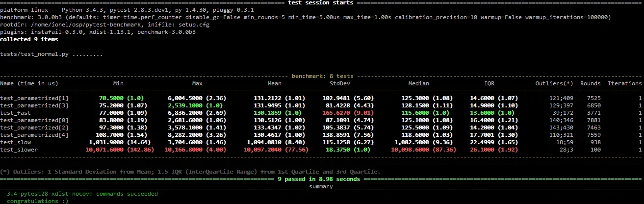Click the test_slower row name
Viewport: 644px width, 204px height.
[20, 150]
